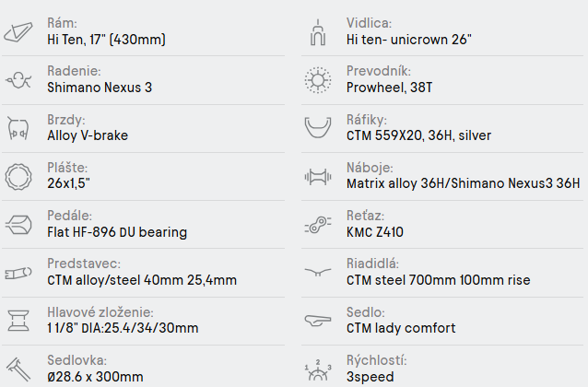Click the Flat HF-896 DU bearing text
This screenshot has width=588, height=387.
pos(117,232)
